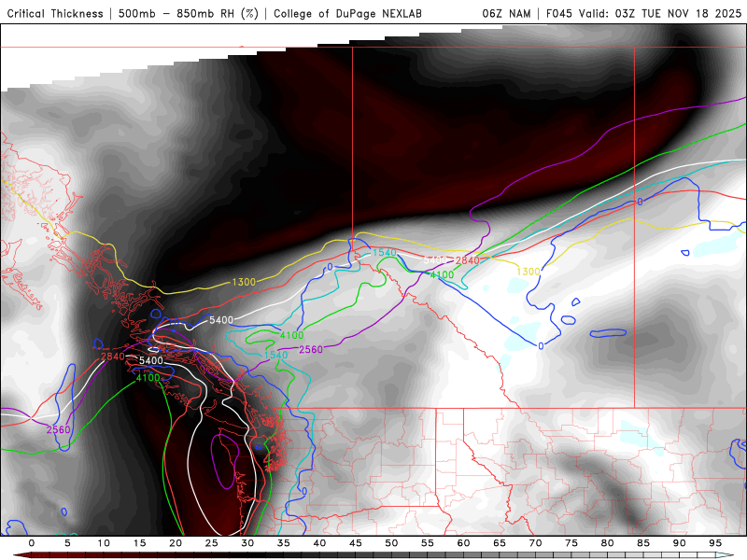Click colorbar value 65

pos(500,543)
